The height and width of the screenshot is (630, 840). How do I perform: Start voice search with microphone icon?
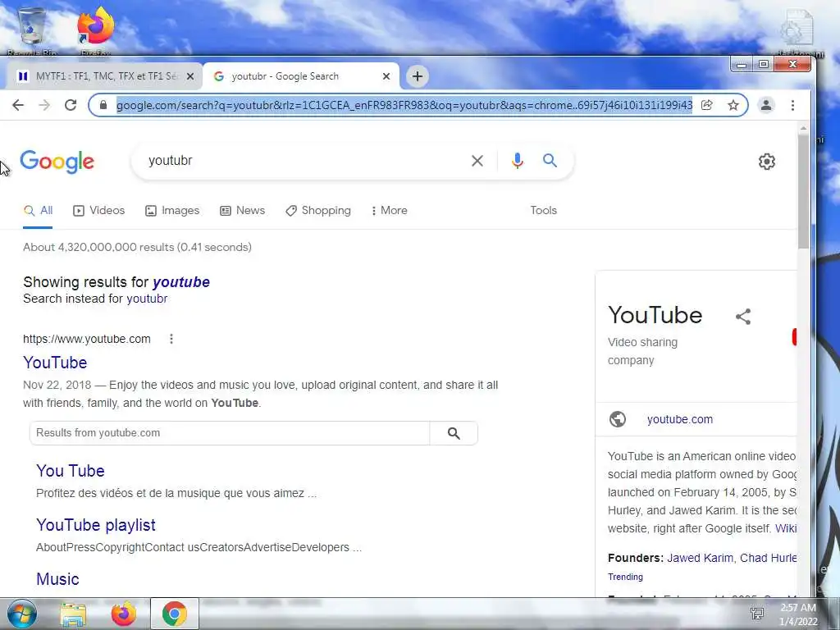pyautogui.click(x=517, y=161)
